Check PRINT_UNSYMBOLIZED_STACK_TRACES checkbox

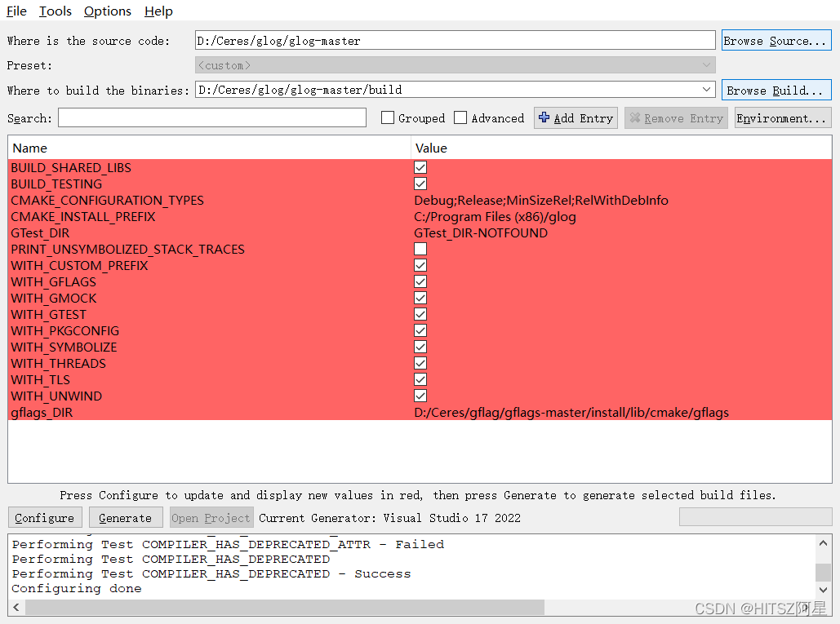[420, 249]
